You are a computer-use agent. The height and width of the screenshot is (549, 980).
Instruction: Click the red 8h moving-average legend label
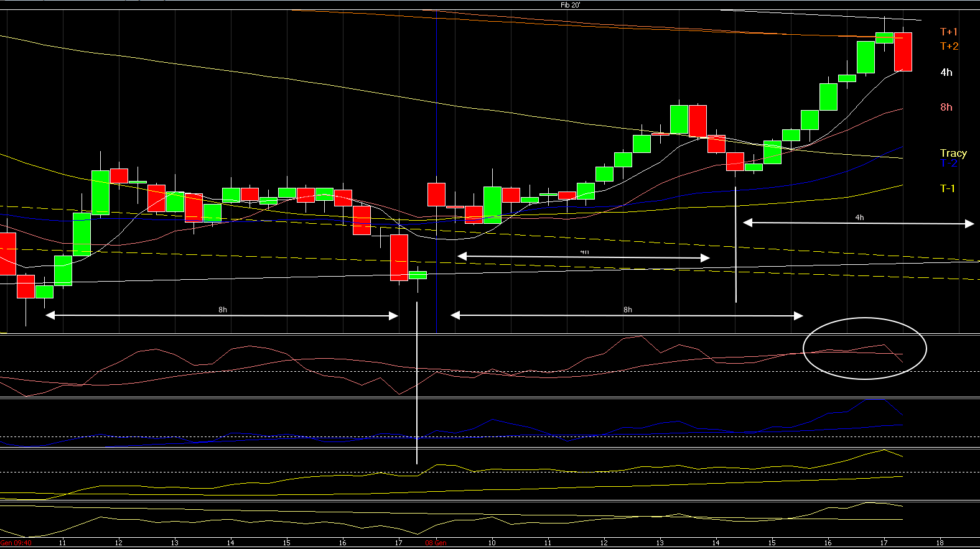[946, 108]
